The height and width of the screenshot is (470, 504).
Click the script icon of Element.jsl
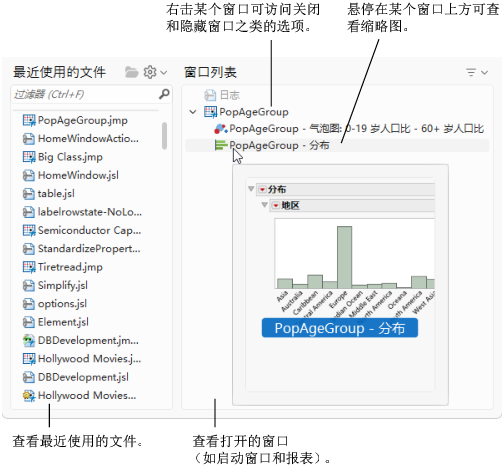click(29, 322)
